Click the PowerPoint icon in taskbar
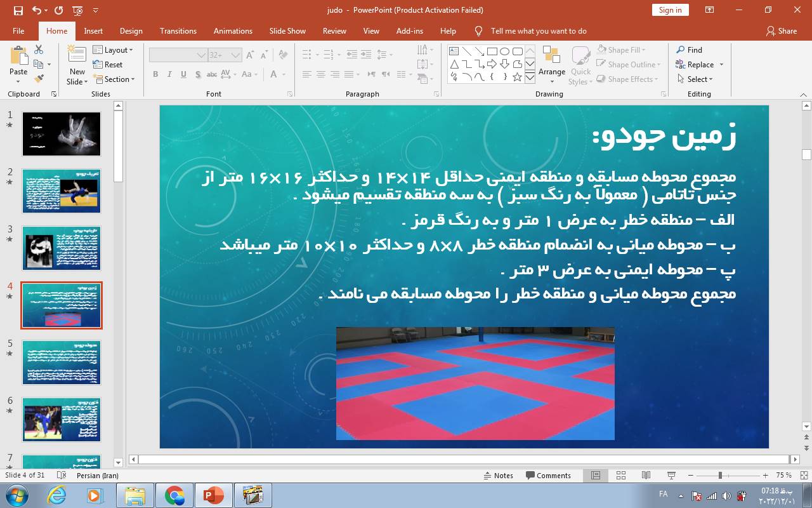812x508 pixels. click(x=213, y=495)
